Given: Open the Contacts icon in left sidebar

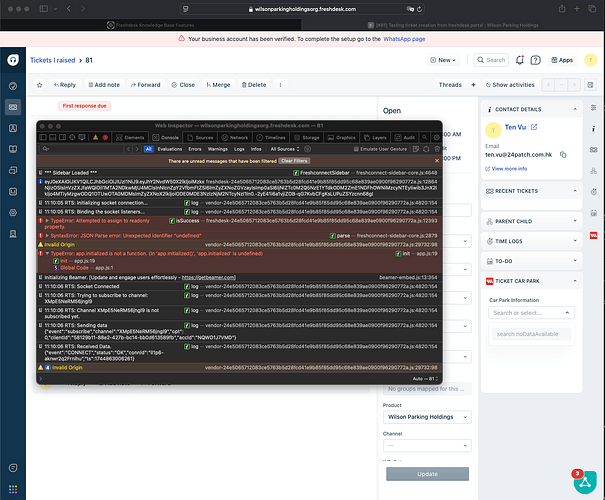Looking at the screenshot, I should pos(13,128).
